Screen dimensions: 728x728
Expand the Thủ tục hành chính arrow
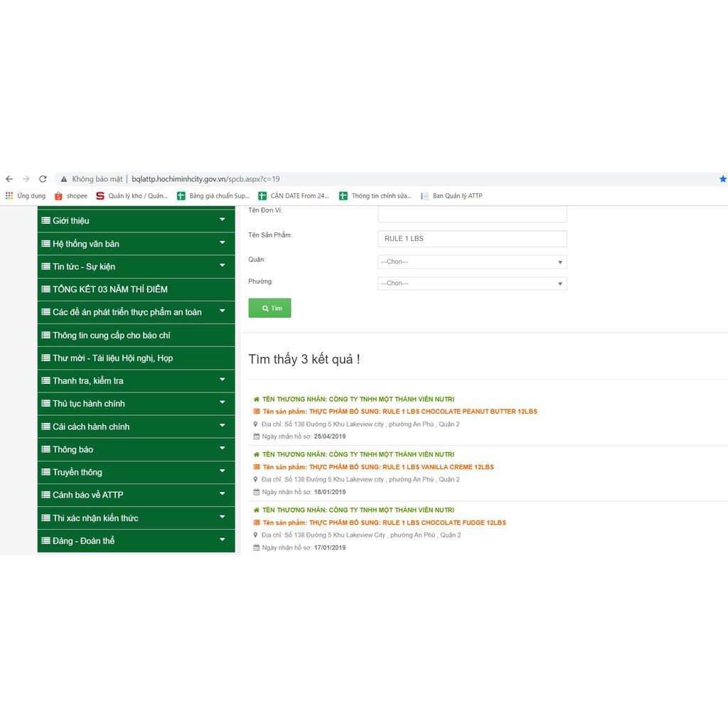coord(222,402)
